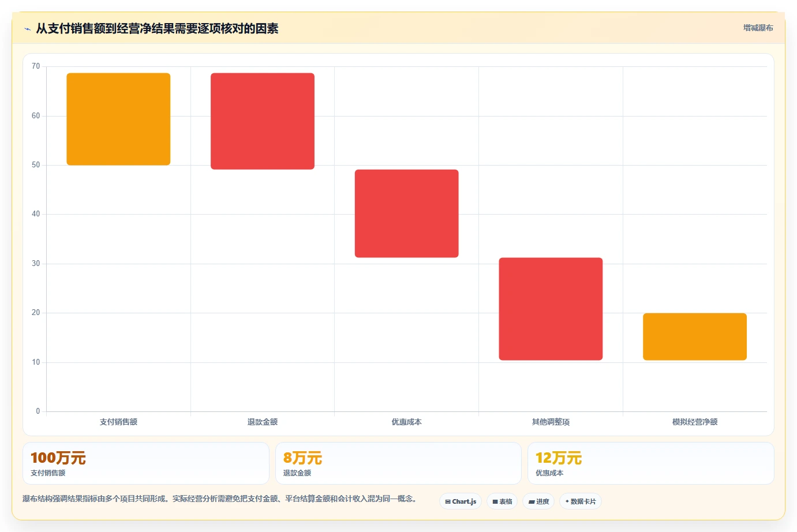
Task: Click the 数据卡片 tag chip
Action: tap(581, 501)
